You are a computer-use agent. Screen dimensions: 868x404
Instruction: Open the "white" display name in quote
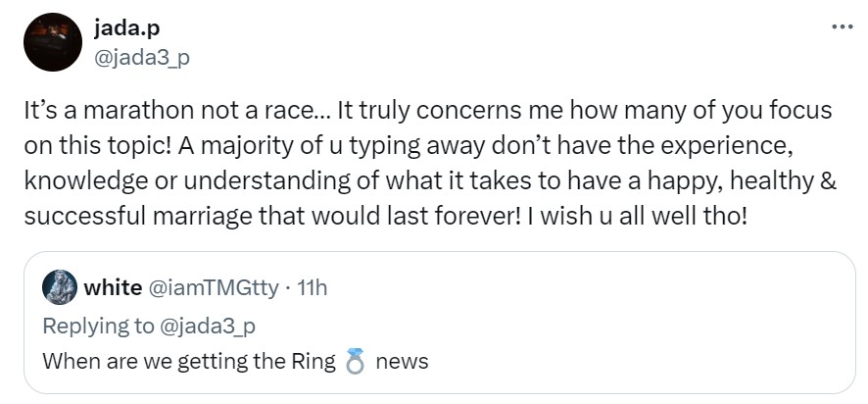(113, 287)
